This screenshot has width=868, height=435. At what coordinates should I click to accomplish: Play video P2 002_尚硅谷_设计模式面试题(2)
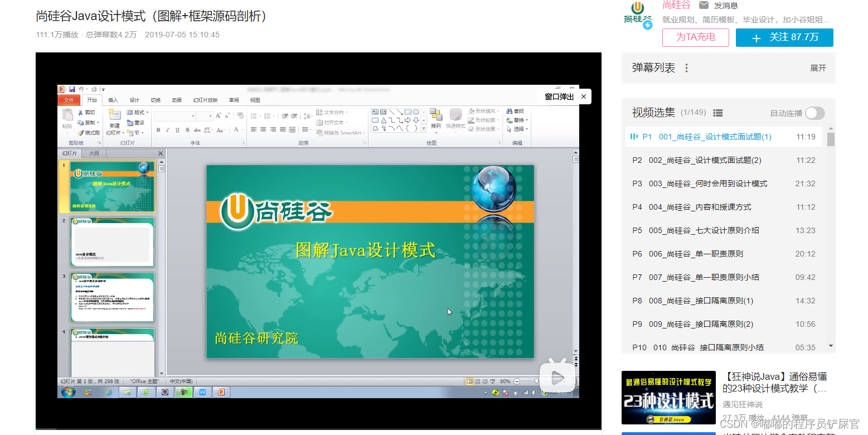(x=724, y=160)
